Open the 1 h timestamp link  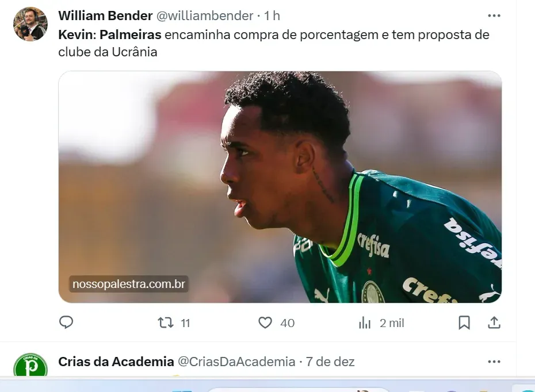pos(272,16)
